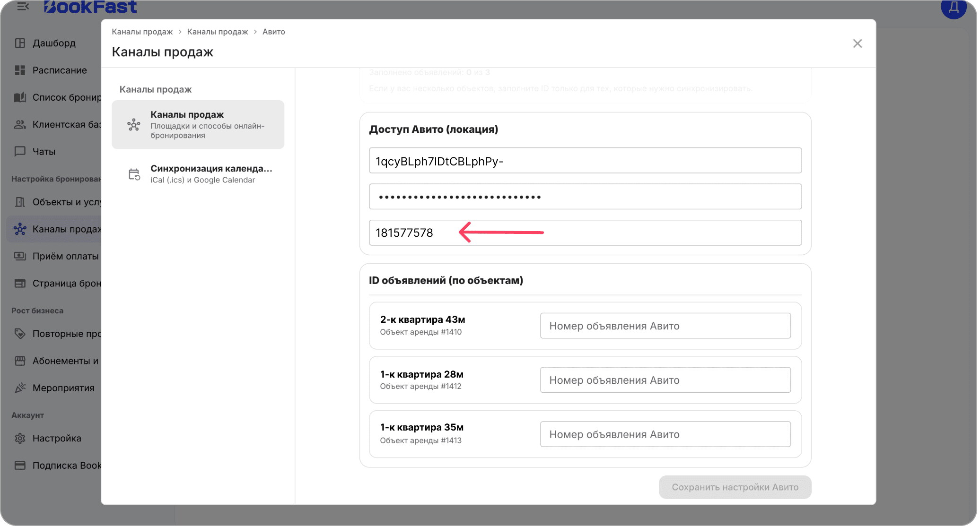This screenshot has height=526, width=980.
Task: Click the calendar sync icon in the panel
Action: point(134,174)
